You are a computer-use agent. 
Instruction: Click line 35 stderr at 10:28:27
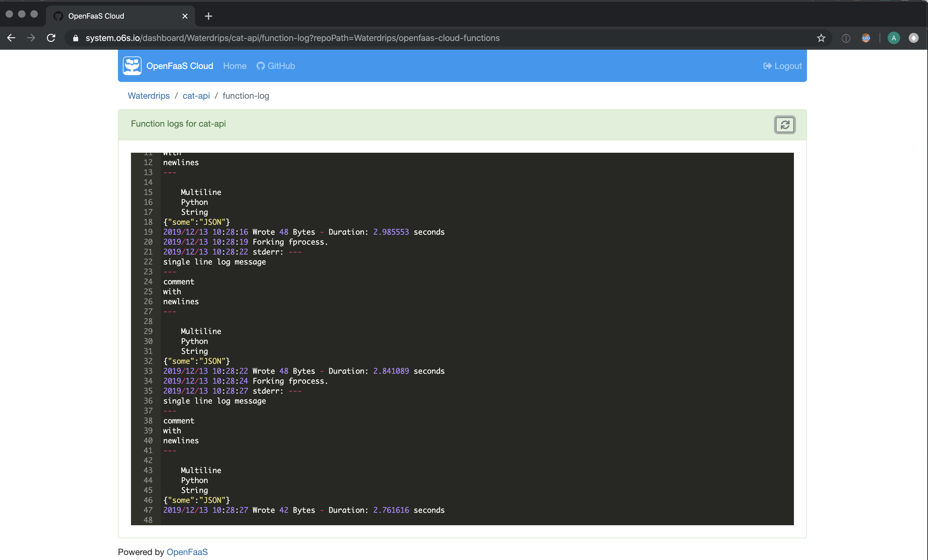232,391
